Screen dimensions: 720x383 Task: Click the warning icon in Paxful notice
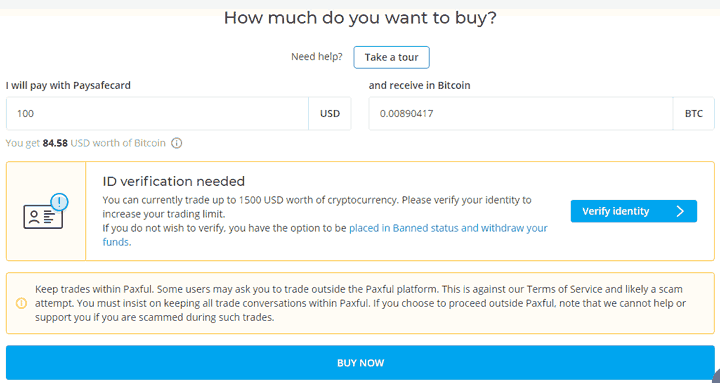coord(21,303)
